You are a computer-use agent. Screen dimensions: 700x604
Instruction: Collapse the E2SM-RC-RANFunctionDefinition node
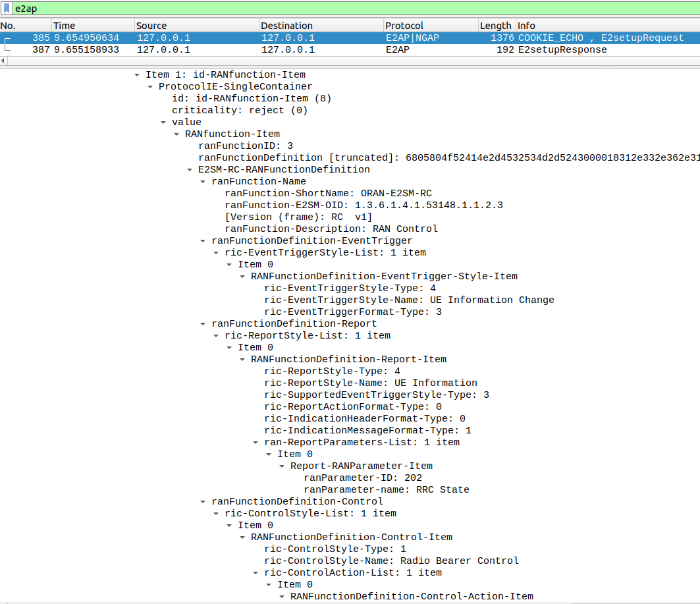pos(189,169)
